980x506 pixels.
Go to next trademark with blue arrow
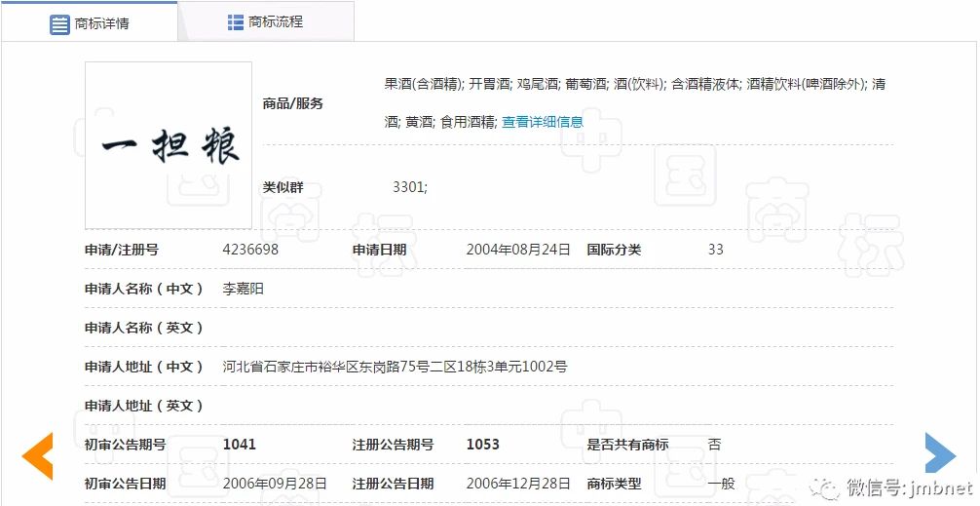pos(941,452)
